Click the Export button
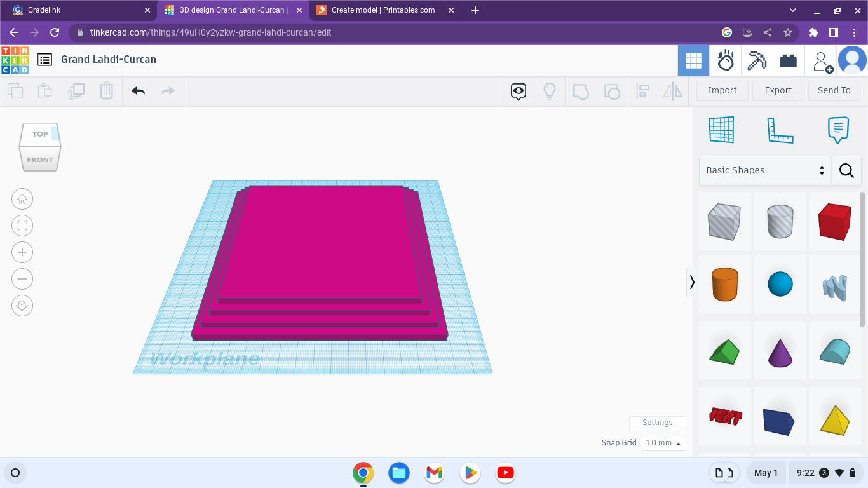Image resolution: width=868 pixels, height=488 pixels. [x=778, y=90]
